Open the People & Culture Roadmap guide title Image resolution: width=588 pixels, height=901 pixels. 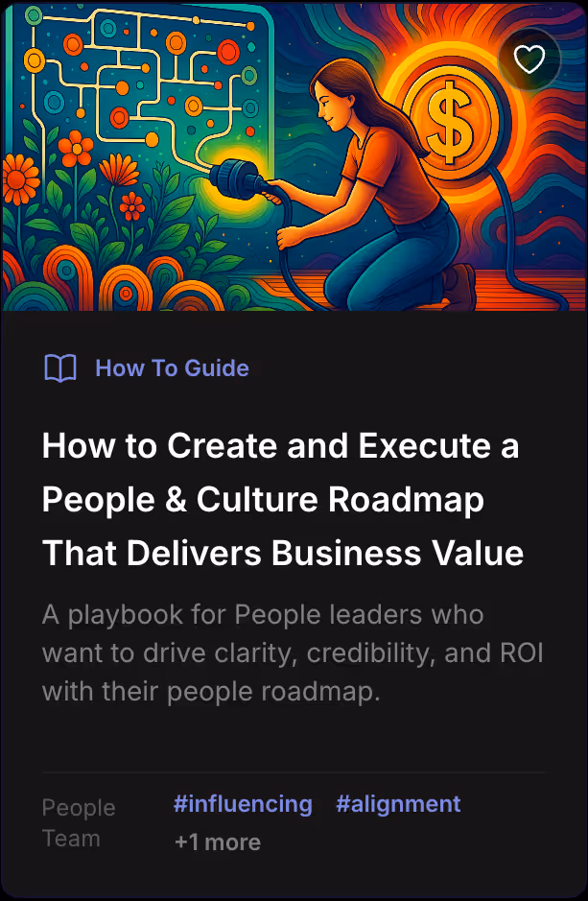[283, 499]
